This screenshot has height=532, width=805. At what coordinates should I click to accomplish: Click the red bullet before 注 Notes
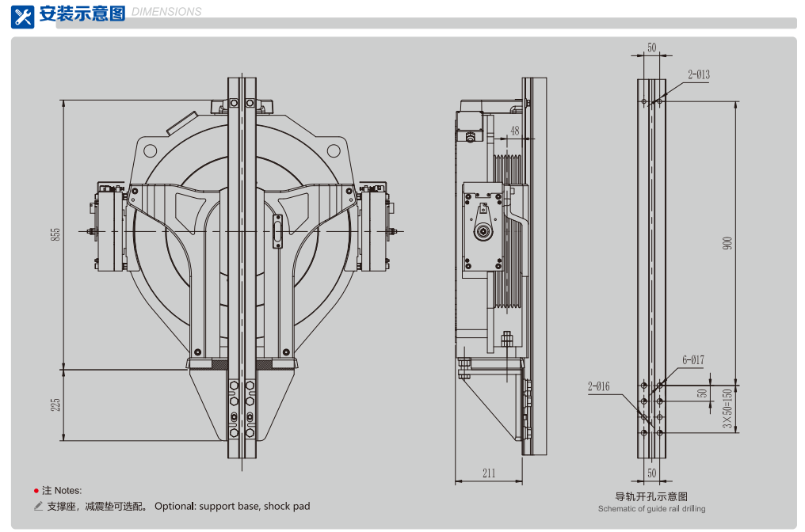[x=36, y=491]
